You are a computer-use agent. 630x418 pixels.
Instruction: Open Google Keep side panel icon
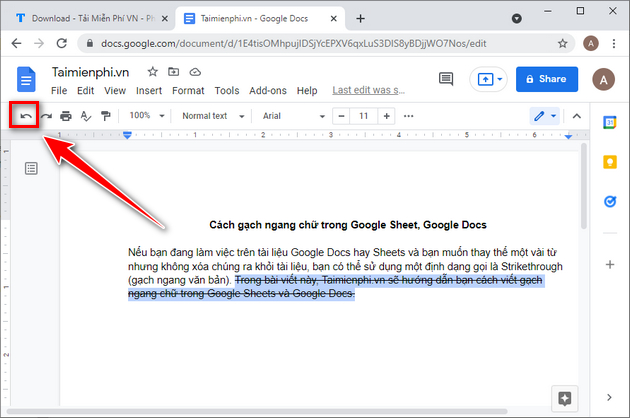point(610,162)
